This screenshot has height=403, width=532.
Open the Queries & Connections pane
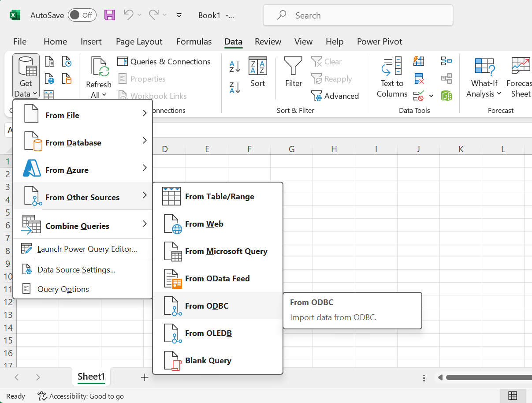coord(164,62)
